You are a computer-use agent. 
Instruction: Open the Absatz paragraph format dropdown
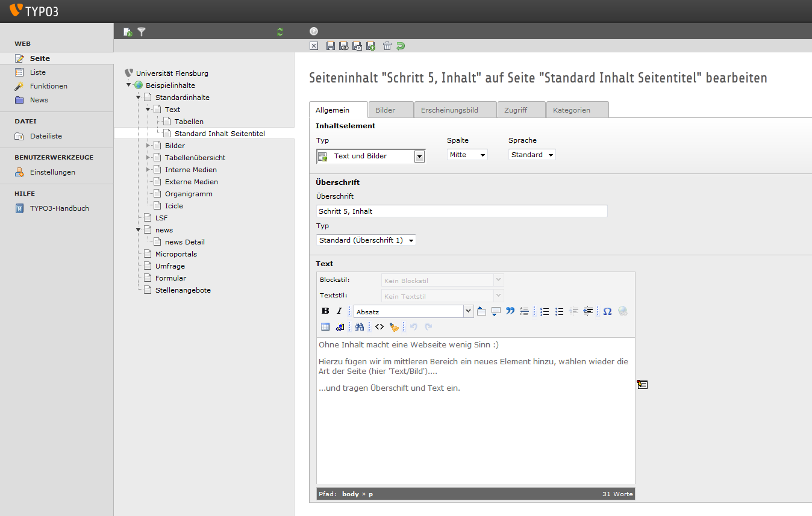[x=414, y=311]
